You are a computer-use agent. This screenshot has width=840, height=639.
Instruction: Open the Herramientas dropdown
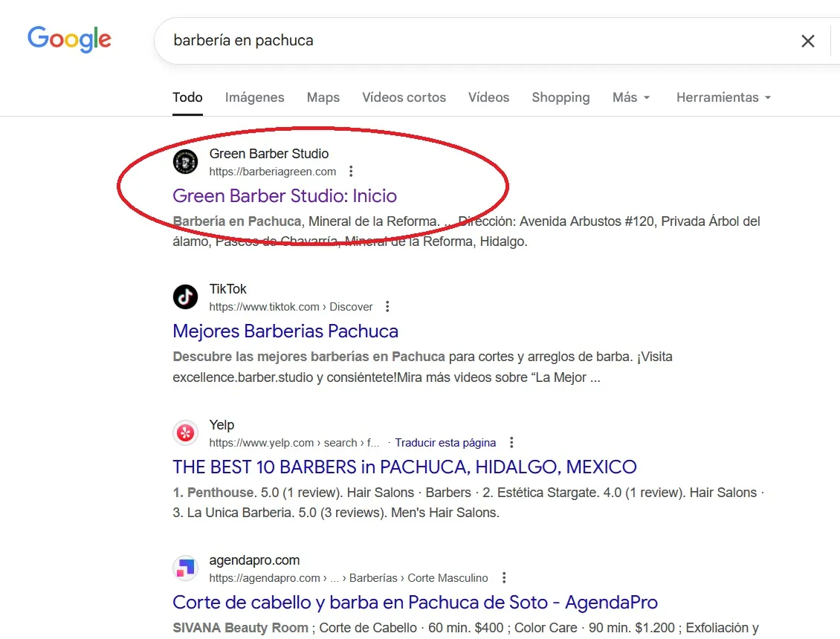coord(723,97)
